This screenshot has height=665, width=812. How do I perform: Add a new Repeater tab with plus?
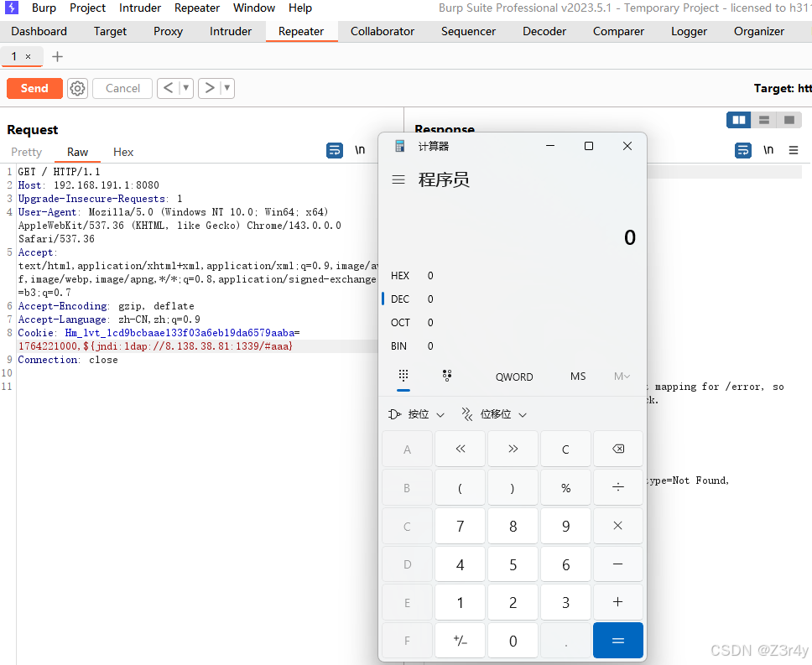58,56
